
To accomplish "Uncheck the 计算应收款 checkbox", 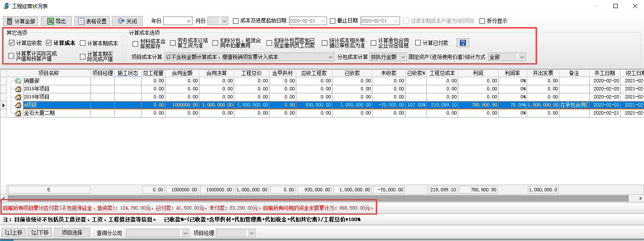I will 11,43.
